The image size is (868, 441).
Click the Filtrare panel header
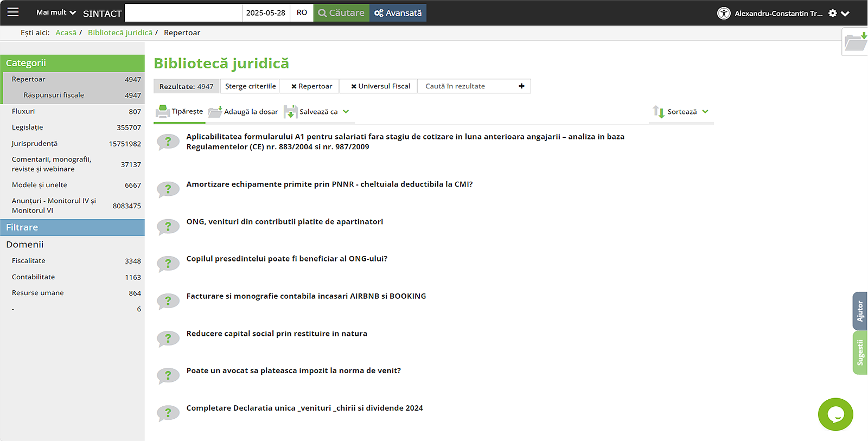[72, 227]
